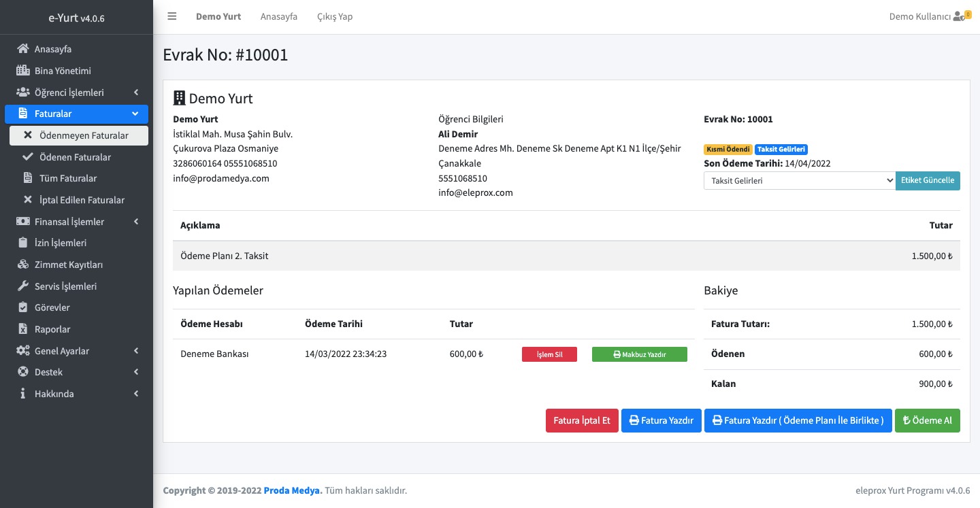980x508 pixels.
Task: Open Ödenen Faturalar submenu item
Action: 75,157
